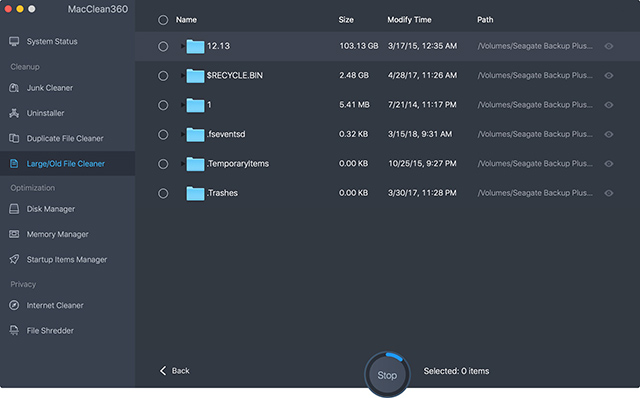Click the .Trashes folder icon
The width and height of the screenshot is (640, 398).
click(195, 193)
